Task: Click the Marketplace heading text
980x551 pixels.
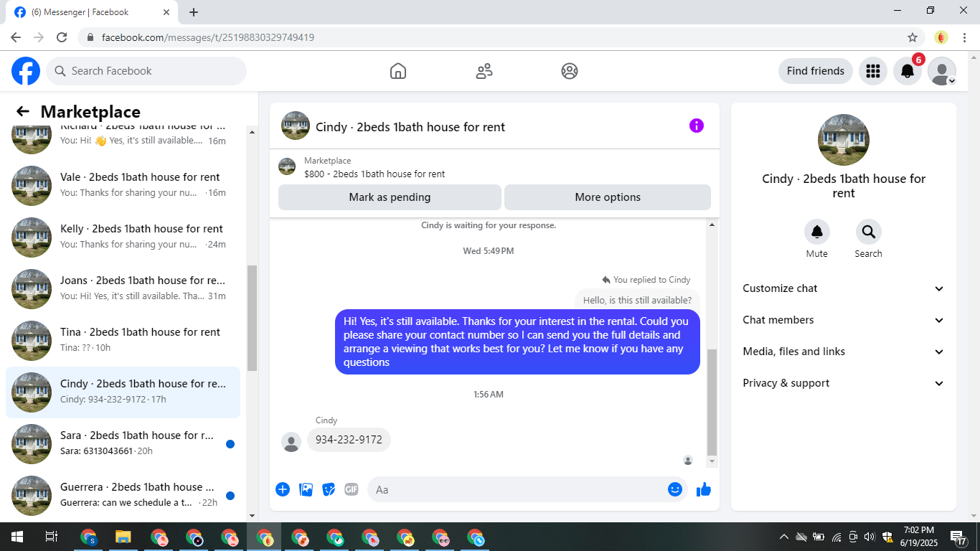Action: click(90, 112)
